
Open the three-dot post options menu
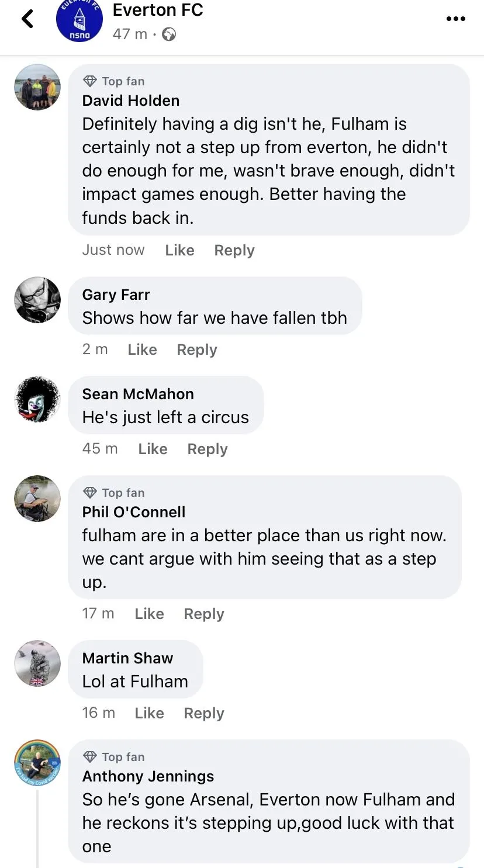[x=455, y=19]
